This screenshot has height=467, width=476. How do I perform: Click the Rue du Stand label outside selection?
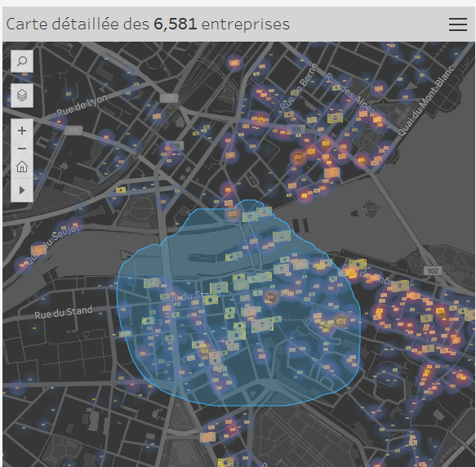tap(63, 313)
